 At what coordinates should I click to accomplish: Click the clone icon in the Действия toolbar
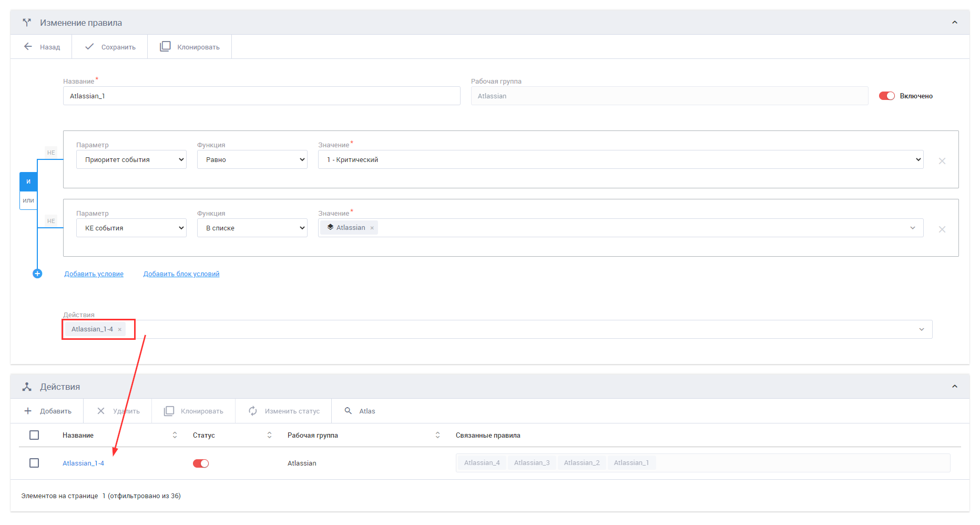pyautogui.click(x=169, y=411)
